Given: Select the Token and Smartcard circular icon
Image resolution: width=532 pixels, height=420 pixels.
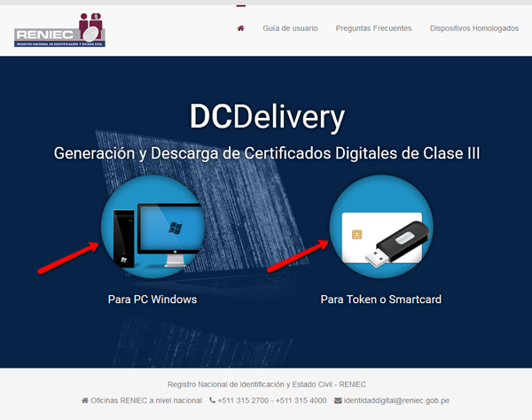Looking at the screenshot, I should point(380,228).
